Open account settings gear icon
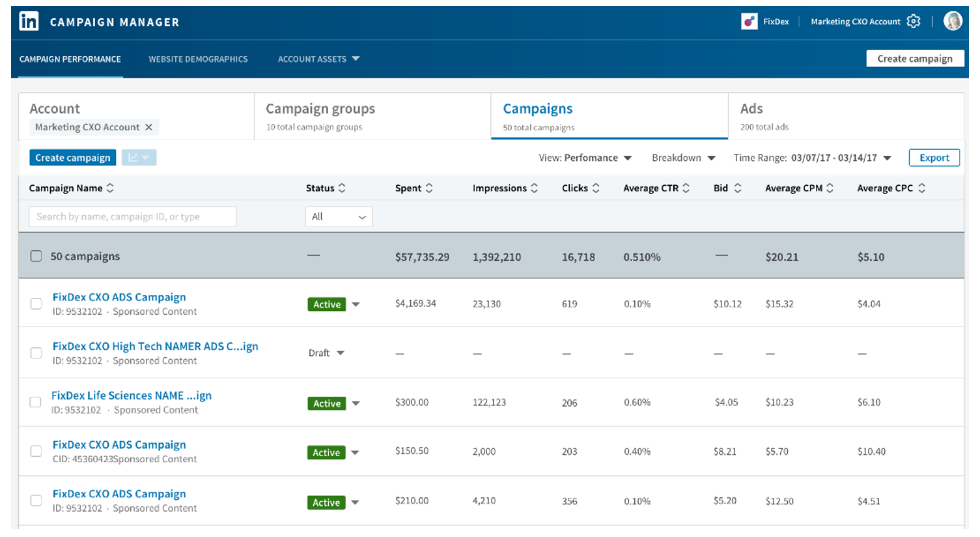This screenshot has width=980, height=537. 914,22
